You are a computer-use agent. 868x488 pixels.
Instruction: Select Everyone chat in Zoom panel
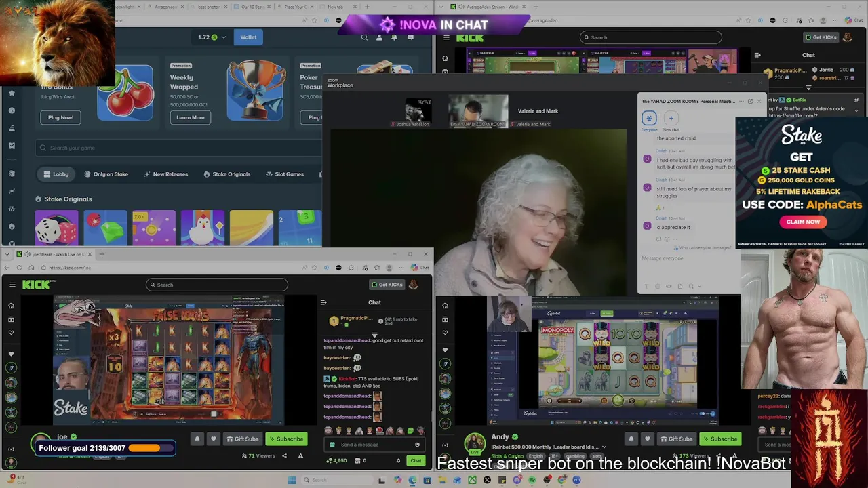[649, 119]
